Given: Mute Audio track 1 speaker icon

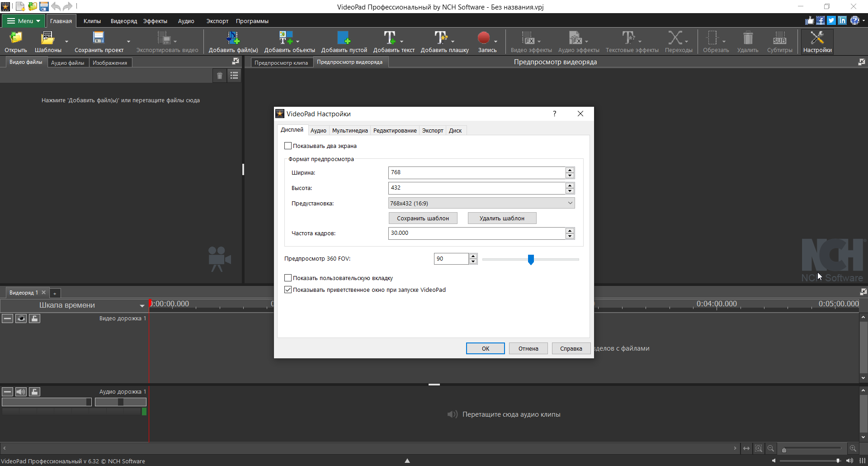Looking at the screenshot, I should click(x=21, y=392).
